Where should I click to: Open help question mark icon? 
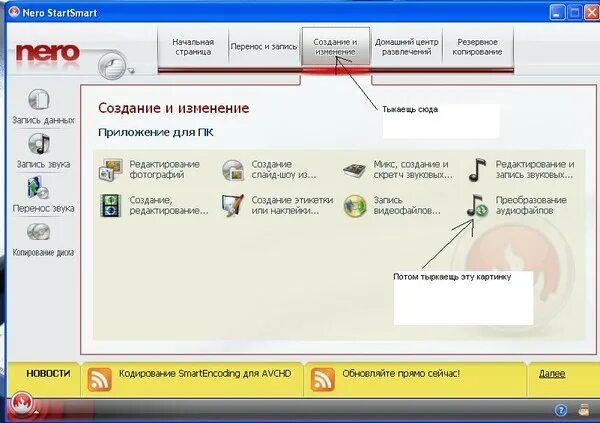(561, 410)
